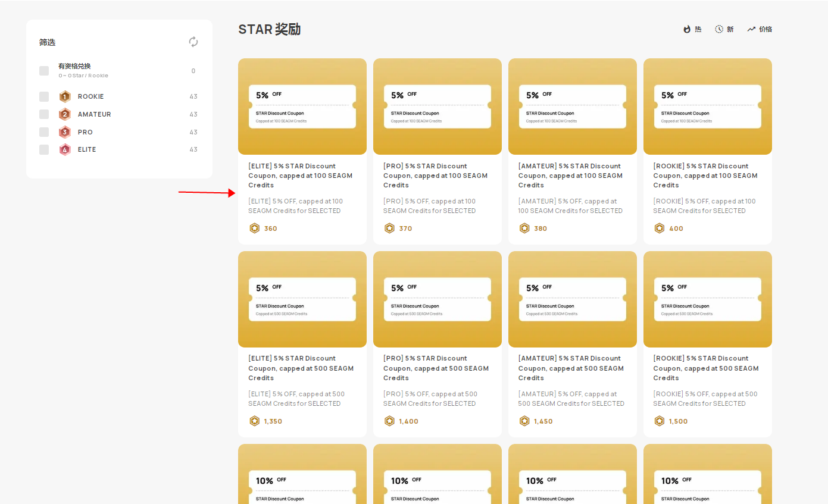Select ROOKIE 100-credit coupon thumbnail image
The width and height of the screenshot is (828, 504).
[708, 107]
